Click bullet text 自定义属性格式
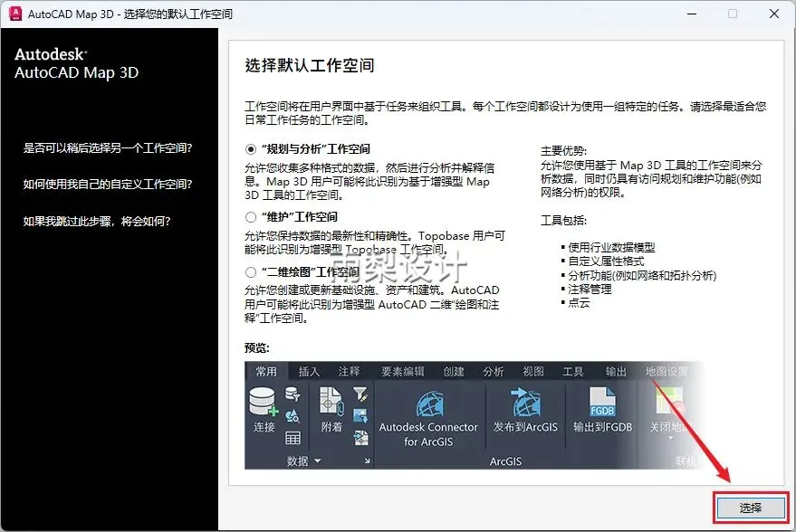Viewport: 796px width, 532px height. click(x=606, y=261)
